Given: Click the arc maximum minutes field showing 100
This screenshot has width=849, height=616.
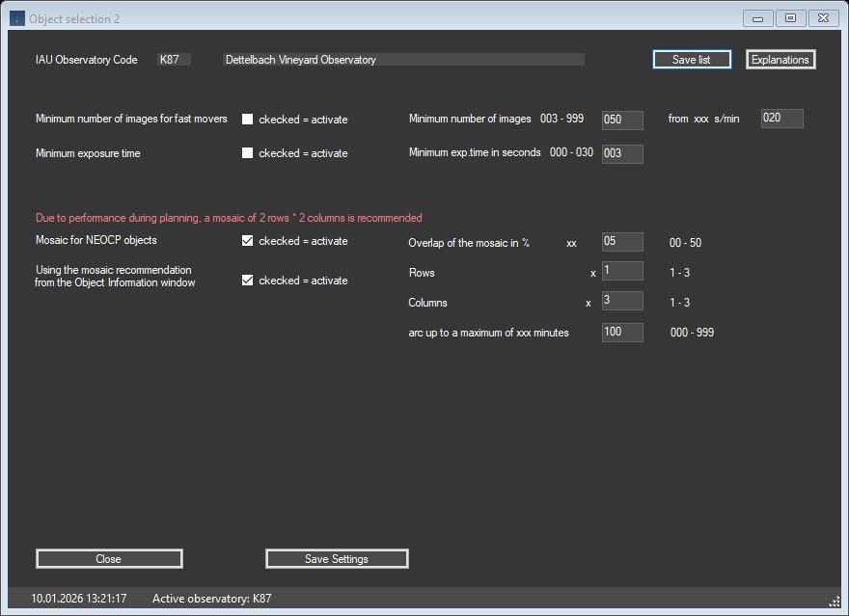Looking at the screenshot, I should (621, 332).
